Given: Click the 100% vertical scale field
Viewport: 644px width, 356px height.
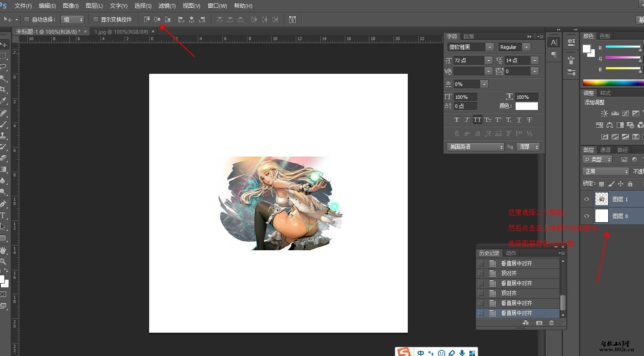Looking at the screenshot, I should pyautogui.click(x=466, y=97).
